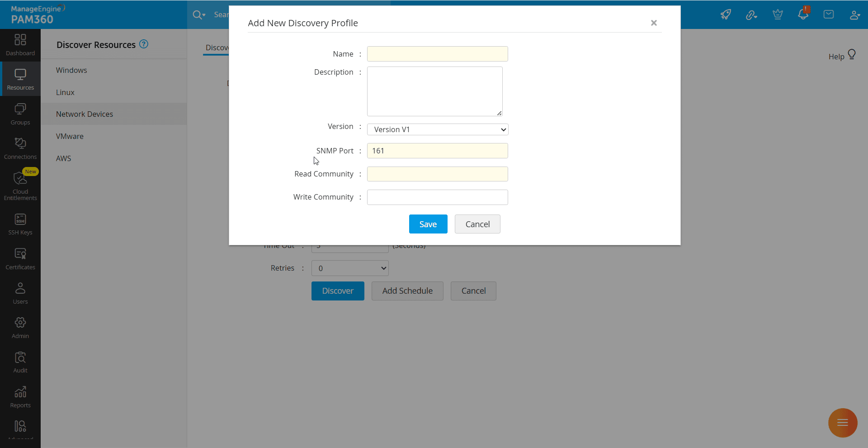Open the Retries dropdown
This screenshot has height=448, width=868.
coord(350,268)
